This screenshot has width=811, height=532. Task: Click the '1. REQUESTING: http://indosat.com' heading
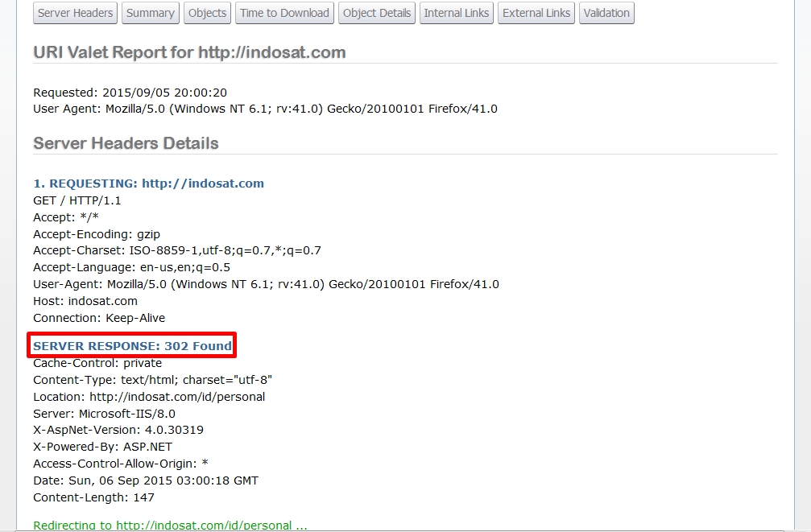click(148, 184)
